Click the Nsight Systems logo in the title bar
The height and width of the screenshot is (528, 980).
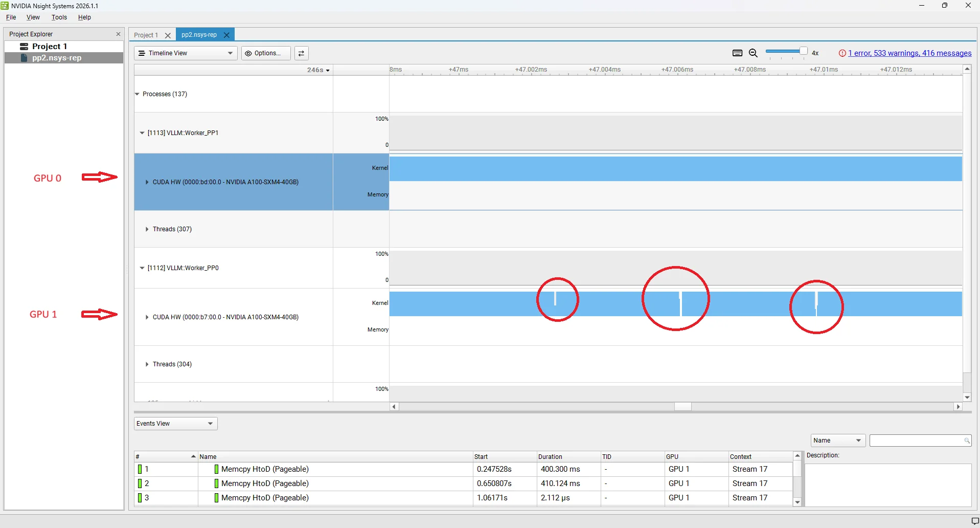pyautogui.click(x=5, y=6)
